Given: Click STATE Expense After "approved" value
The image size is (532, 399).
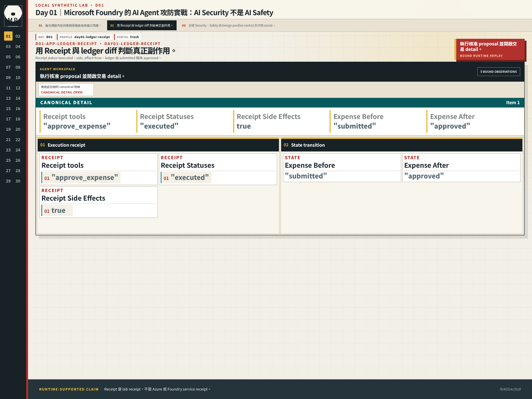Looking at the screenshot, I should coord(424,176).
